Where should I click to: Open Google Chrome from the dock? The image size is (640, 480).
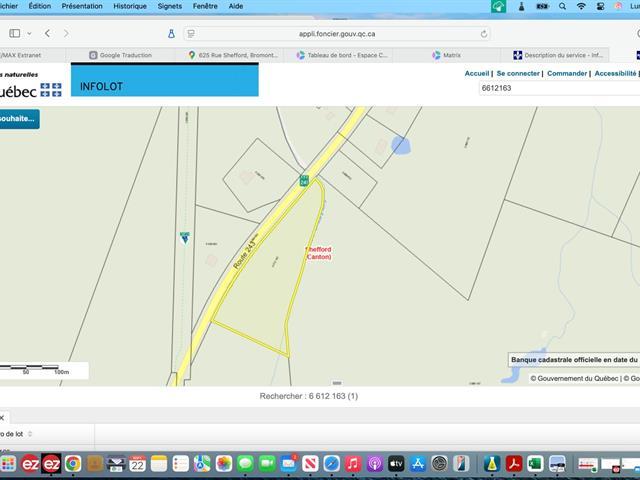pyautogui.click(x=73, y=464)
